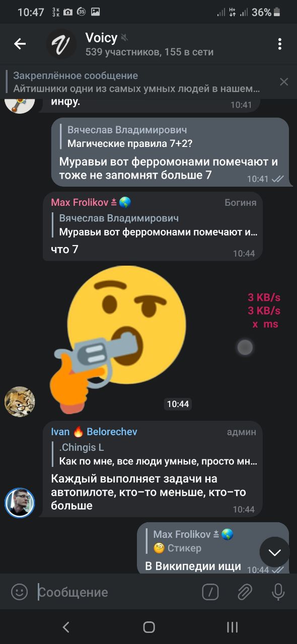Screen dimensions: 297x644
Task: Open the emoji picker in message bar
Action: click(20, 592)
